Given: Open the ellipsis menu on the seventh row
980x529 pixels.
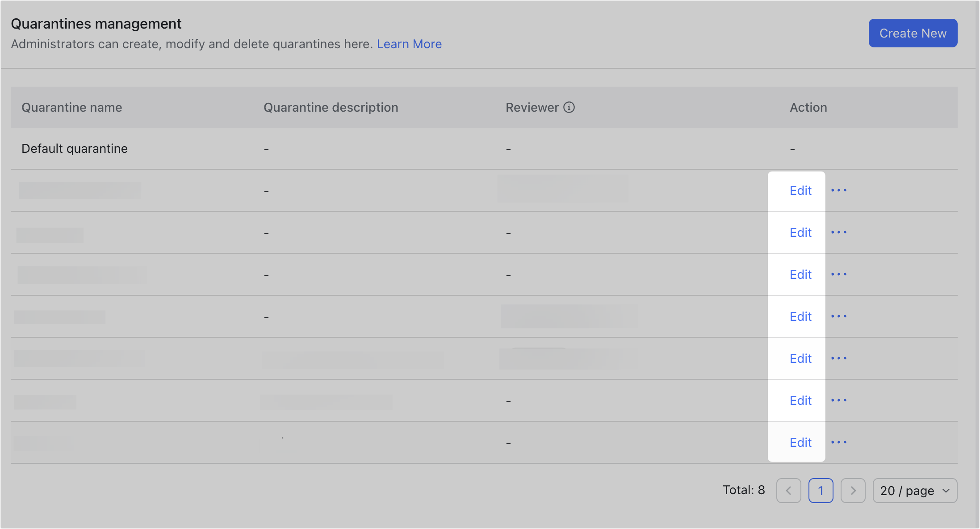Looking at the screenshot, I should [839, 400].
